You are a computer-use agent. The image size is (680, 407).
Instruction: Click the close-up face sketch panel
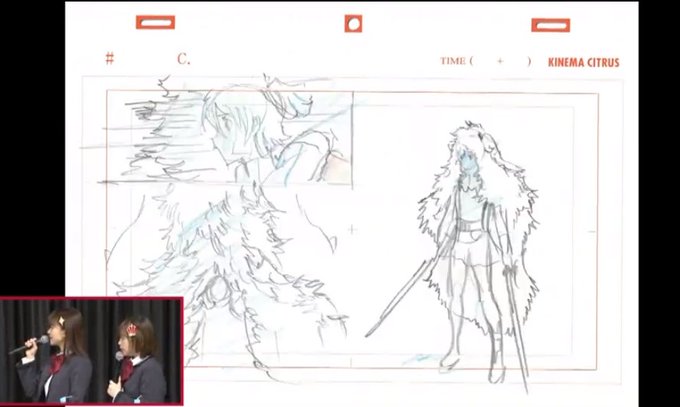[230, 136]
